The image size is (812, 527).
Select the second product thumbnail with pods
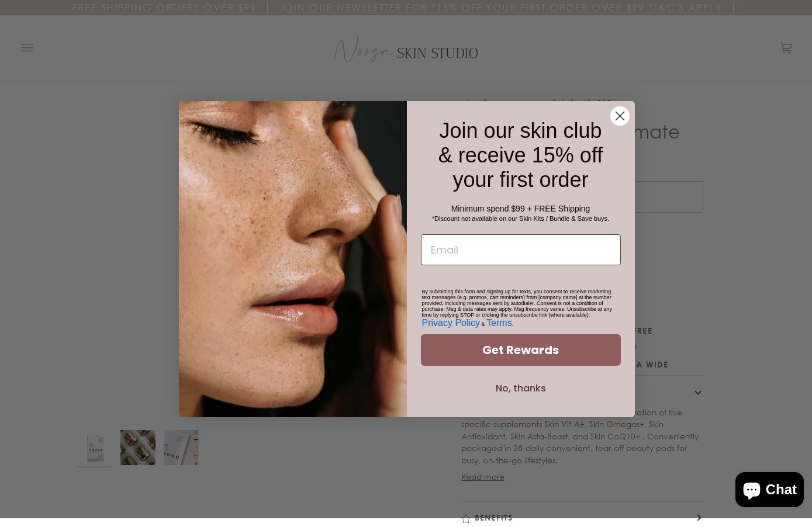click(x=138, y=448)
